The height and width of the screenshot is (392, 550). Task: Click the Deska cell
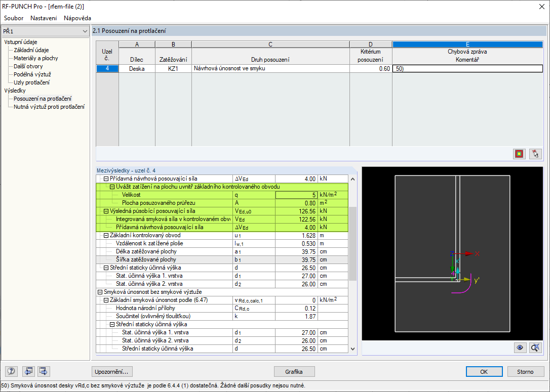pyautogui.click(x=137, y=69)
